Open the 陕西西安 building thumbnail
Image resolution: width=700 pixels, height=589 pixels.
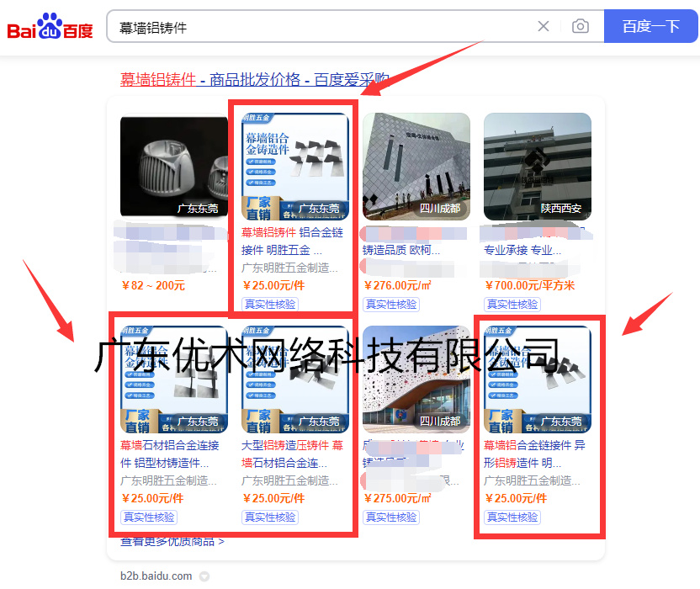click(538, 167)
